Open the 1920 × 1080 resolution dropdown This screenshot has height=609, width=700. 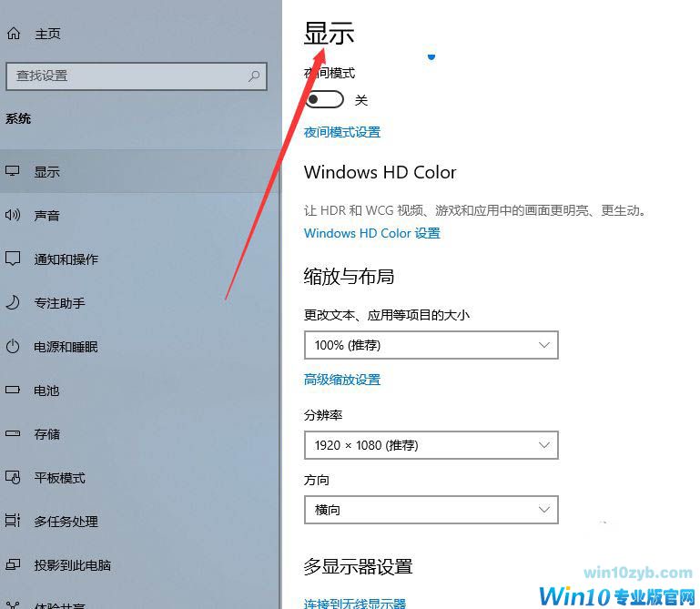(x=431, y=445)
